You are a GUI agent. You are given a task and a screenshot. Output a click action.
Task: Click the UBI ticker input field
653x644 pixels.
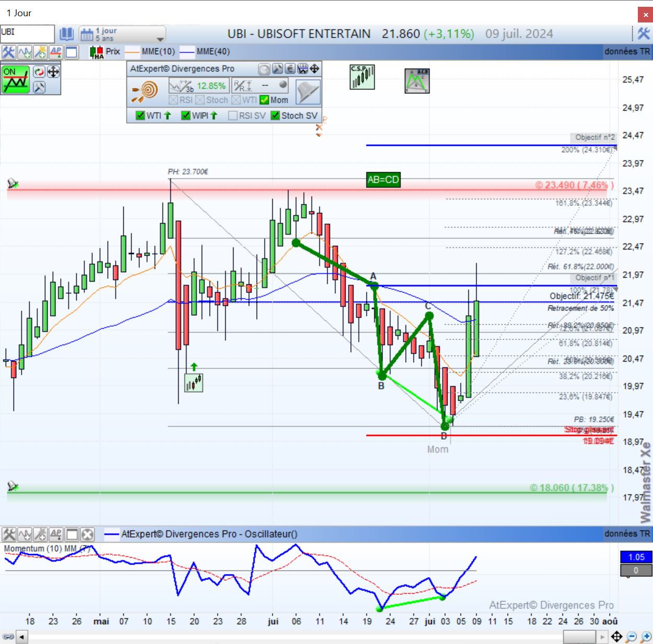[27, 33]
